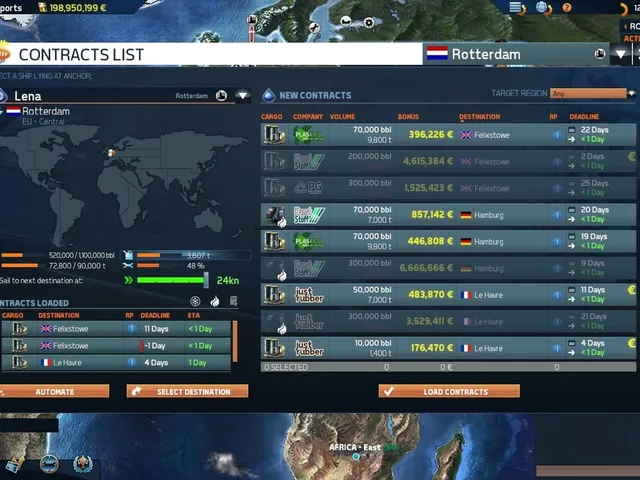
Task: Expand the Lena ship selector dropdown
Action: [242, 96]
